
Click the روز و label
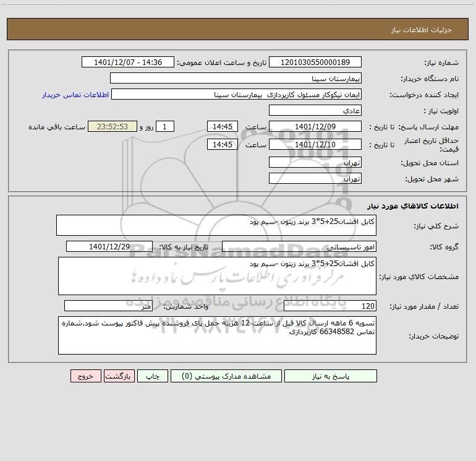click(x=147, y=127)
